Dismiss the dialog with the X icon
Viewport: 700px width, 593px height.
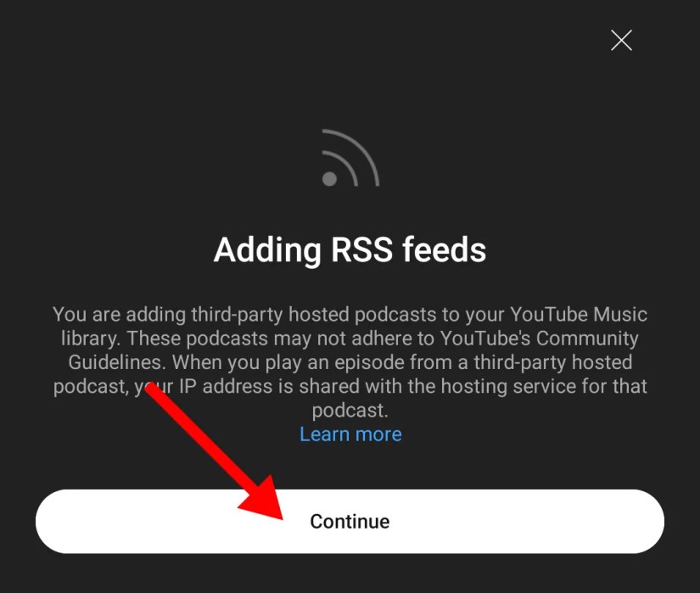click(621, 40)
